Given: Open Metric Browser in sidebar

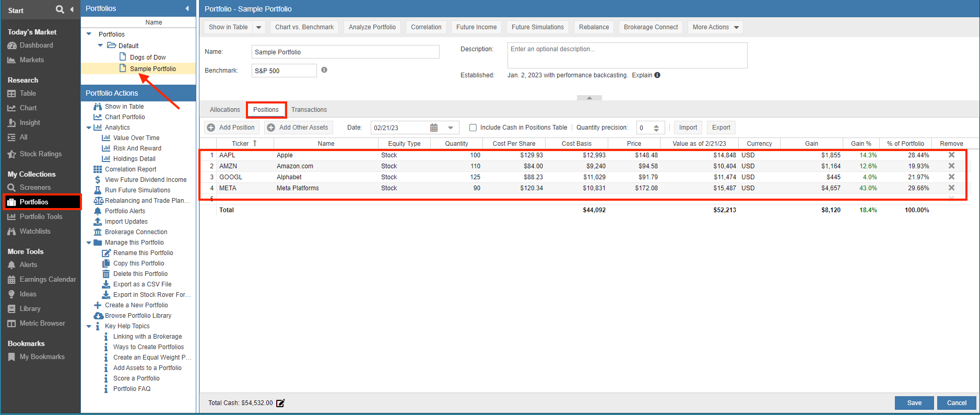Looking at the screenshot, I should point(37,324).
